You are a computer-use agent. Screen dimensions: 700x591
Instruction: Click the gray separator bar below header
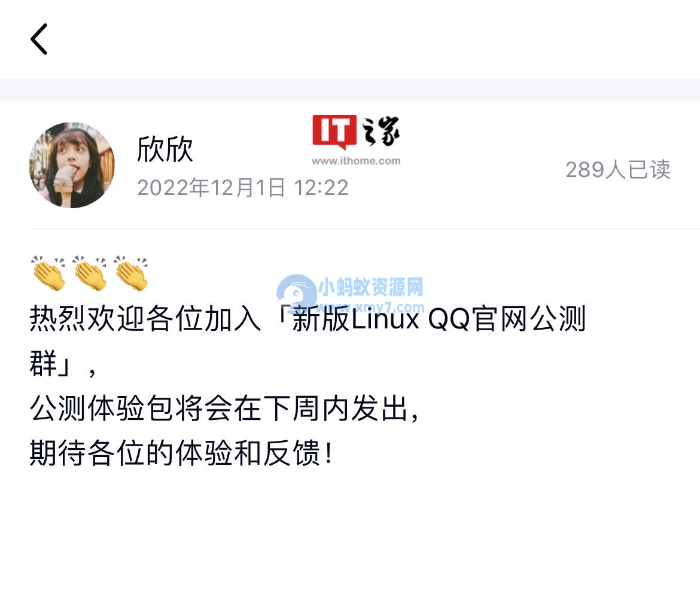click(x=350, y=89)
